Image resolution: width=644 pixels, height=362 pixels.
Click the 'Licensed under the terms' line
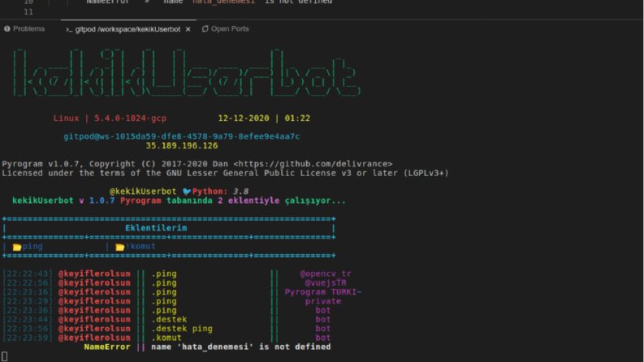[x=225, y=173]
